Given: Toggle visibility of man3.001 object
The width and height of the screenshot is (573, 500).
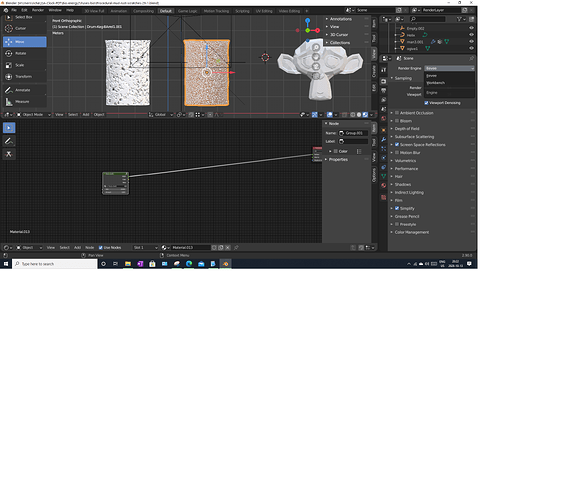Looking at the screenshot, I should click(x=471, y=42).
